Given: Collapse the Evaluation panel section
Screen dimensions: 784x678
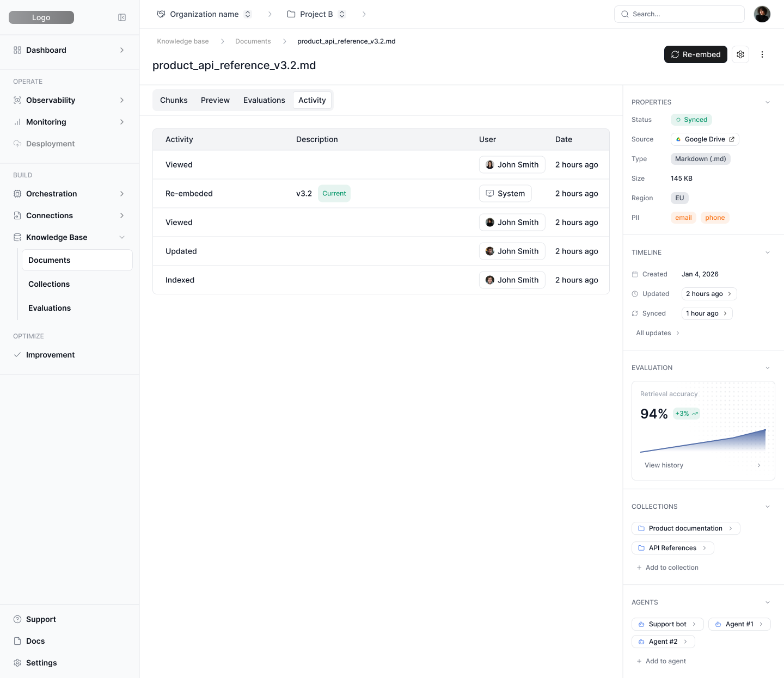Looking at the screenshot, I should point(768,368).
